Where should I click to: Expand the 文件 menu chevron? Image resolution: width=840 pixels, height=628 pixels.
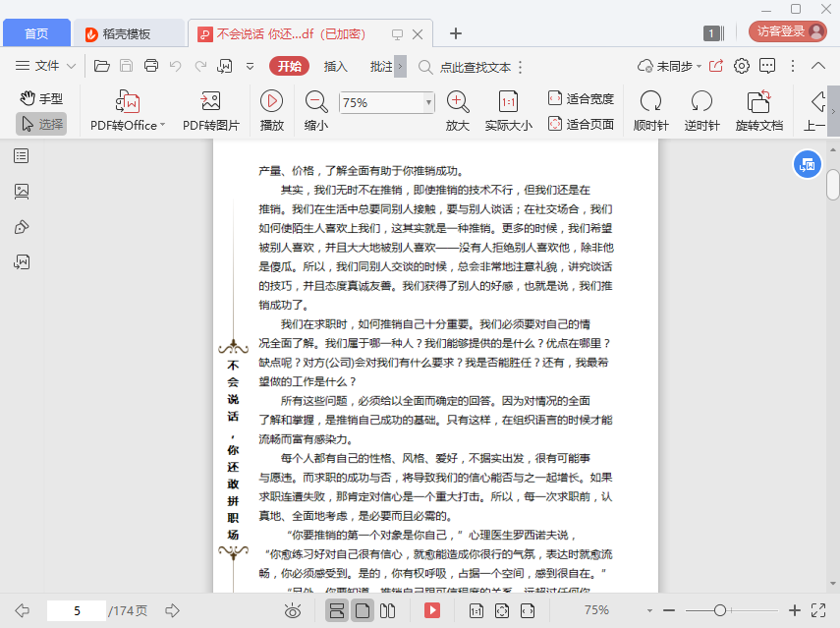pyautogui.click(x=72, y=67)
